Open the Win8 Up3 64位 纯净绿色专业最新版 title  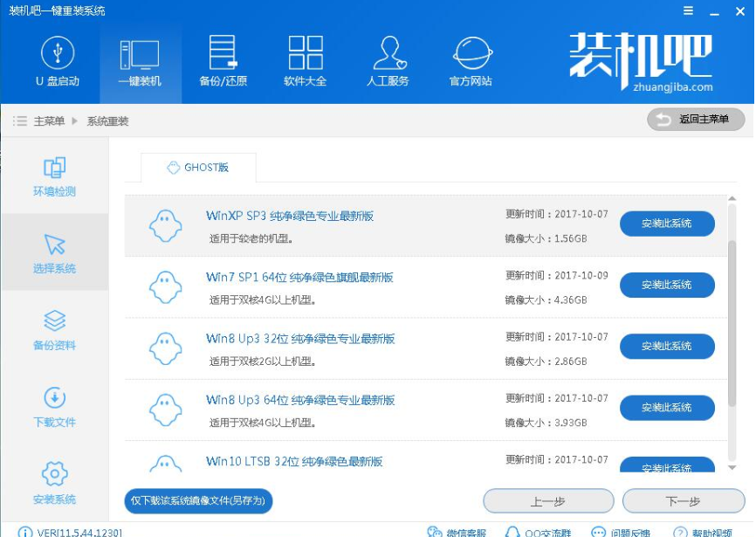click(x=300, y=400)
